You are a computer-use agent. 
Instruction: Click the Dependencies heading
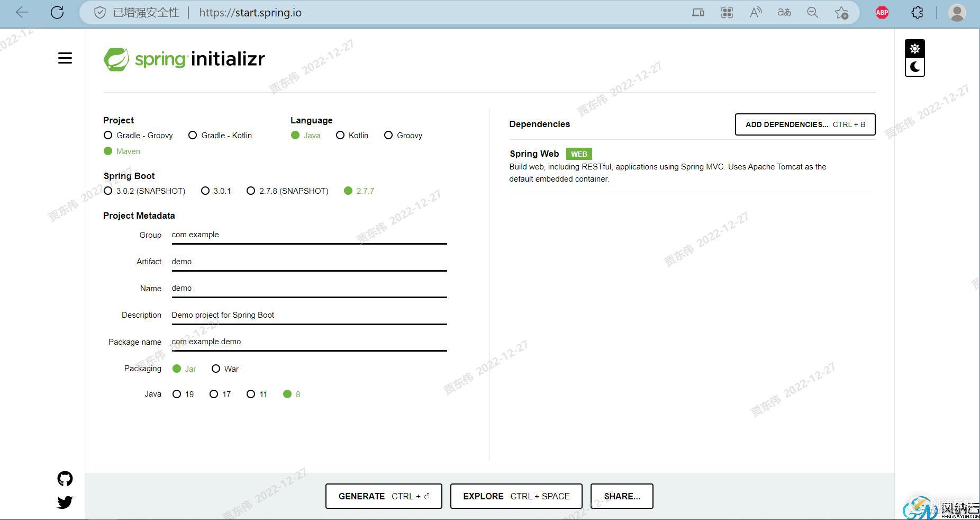tap(539, 124)
